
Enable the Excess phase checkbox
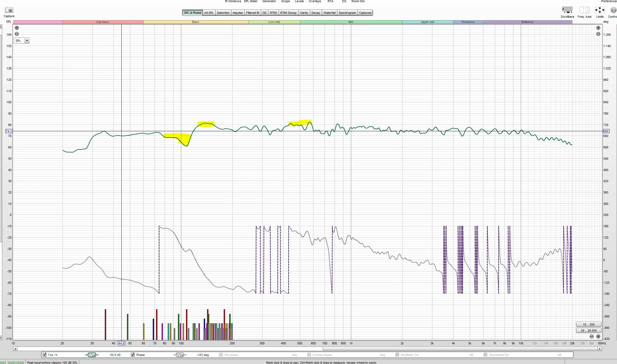[309, 355]
